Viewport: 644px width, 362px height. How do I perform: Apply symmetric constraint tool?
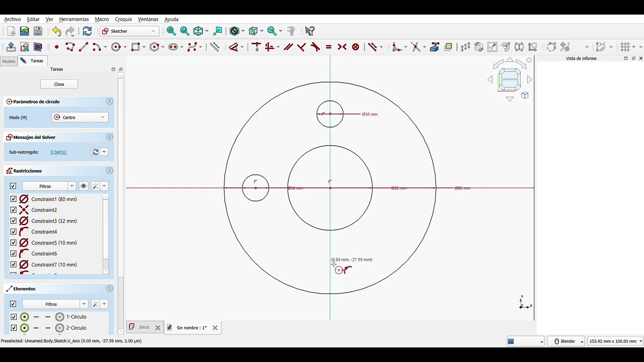[x=342, y=47]
